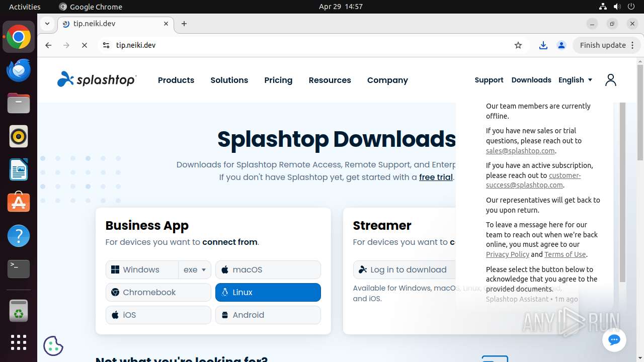Download Business App for Windows
The image size is (644, 362).
[x=142, y=269]
